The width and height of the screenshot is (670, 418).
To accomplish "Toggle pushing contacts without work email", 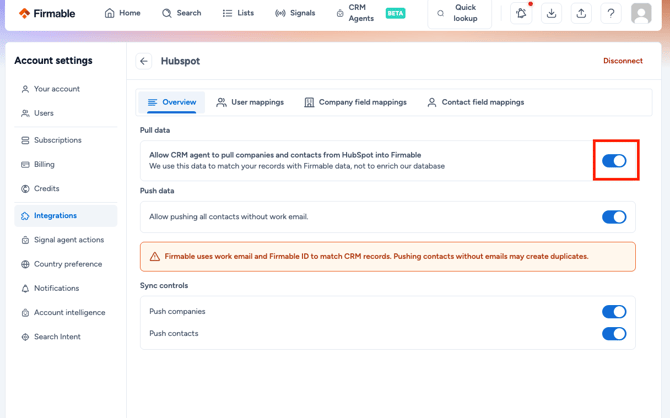I will click(614, 217).
